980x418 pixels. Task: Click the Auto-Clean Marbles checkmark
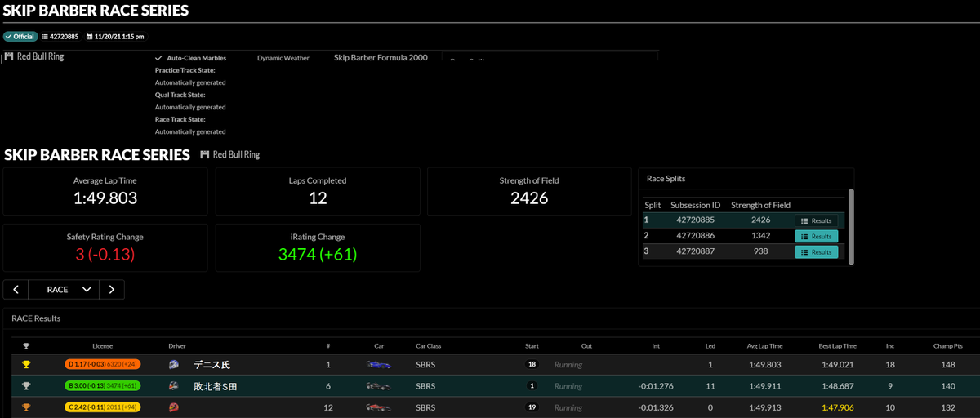(158, 58)
